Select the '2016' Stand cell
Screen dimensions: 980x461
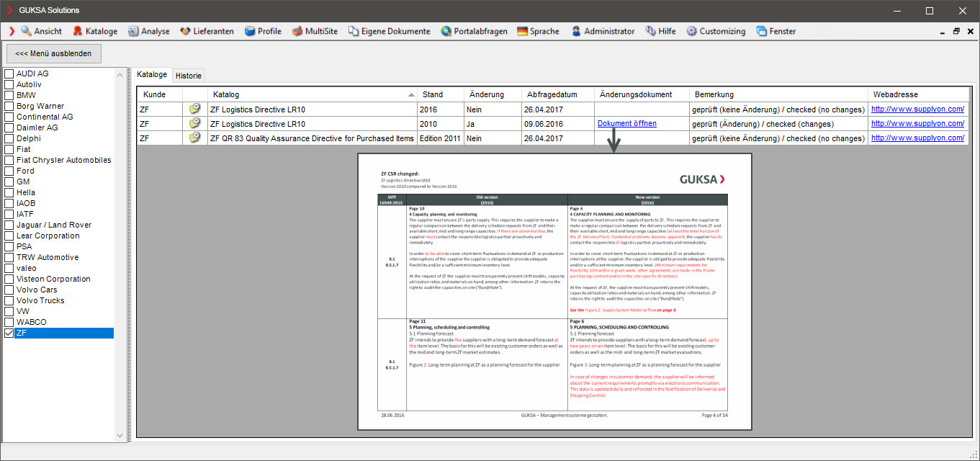[441, 109]
